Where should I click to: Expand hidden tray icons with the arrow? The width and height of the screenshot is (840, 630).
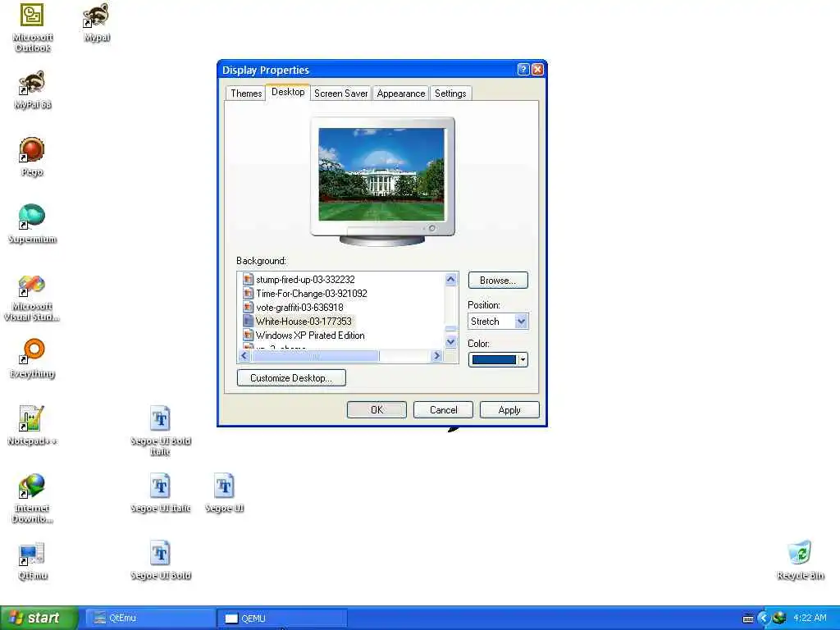pos(764,619)
